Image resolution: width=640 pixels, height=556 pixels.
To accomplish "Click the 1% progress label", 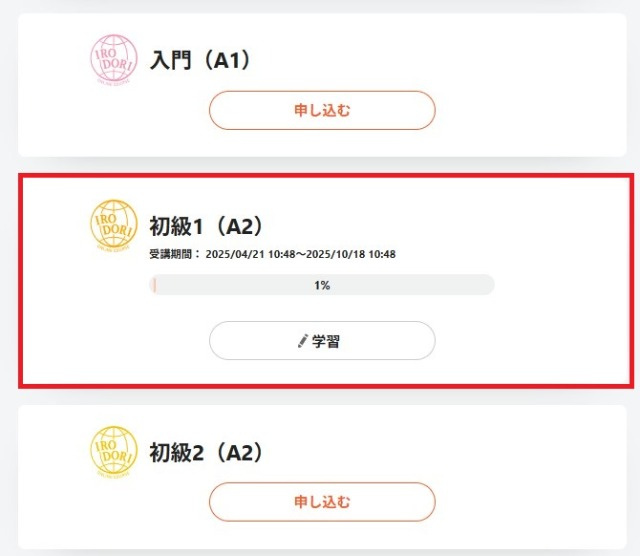I will click(x=322, y=285).
